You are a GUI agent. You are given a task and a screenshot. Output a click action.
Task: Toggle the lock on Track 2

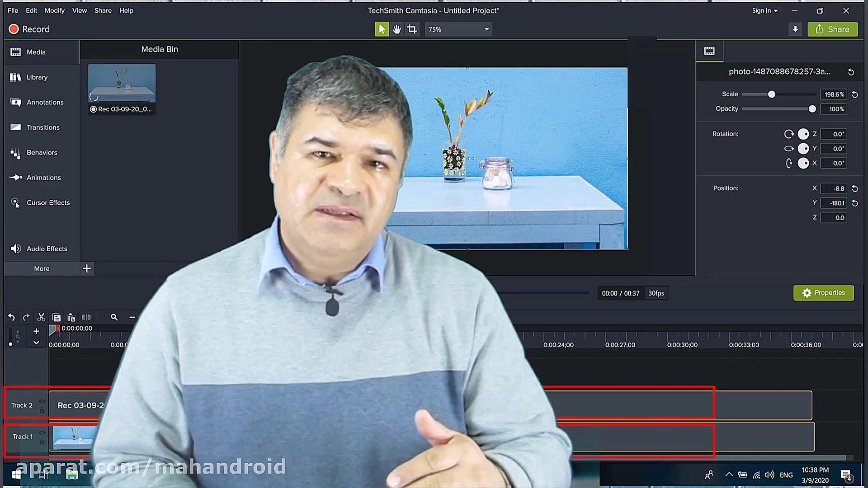(x=42, y=410)
